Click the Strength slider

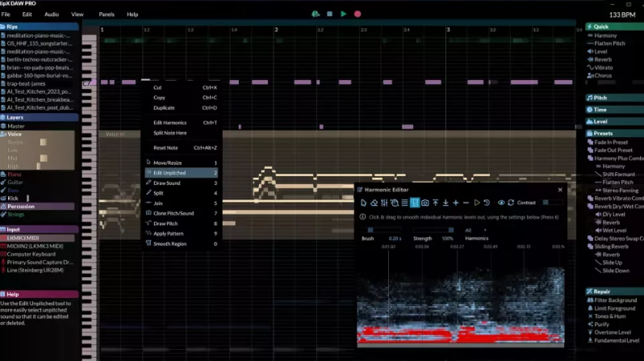tap(433, 230)
